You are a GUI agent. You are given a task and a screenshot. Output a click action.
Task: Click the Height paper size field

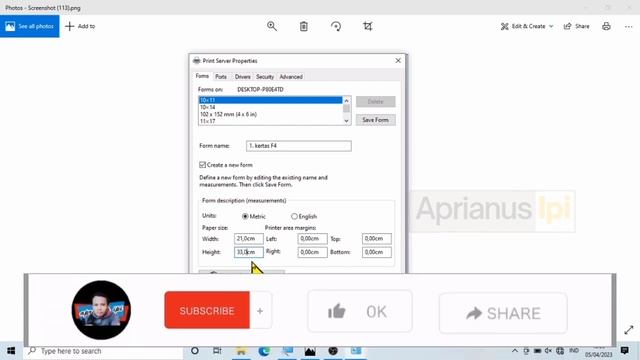(249, 252)
